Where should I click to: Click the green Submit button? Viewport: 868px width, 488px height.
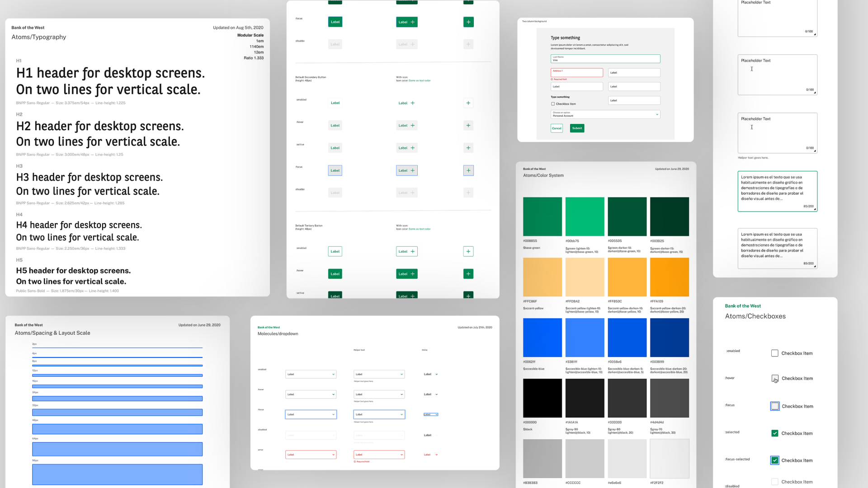tap(577, 128)
